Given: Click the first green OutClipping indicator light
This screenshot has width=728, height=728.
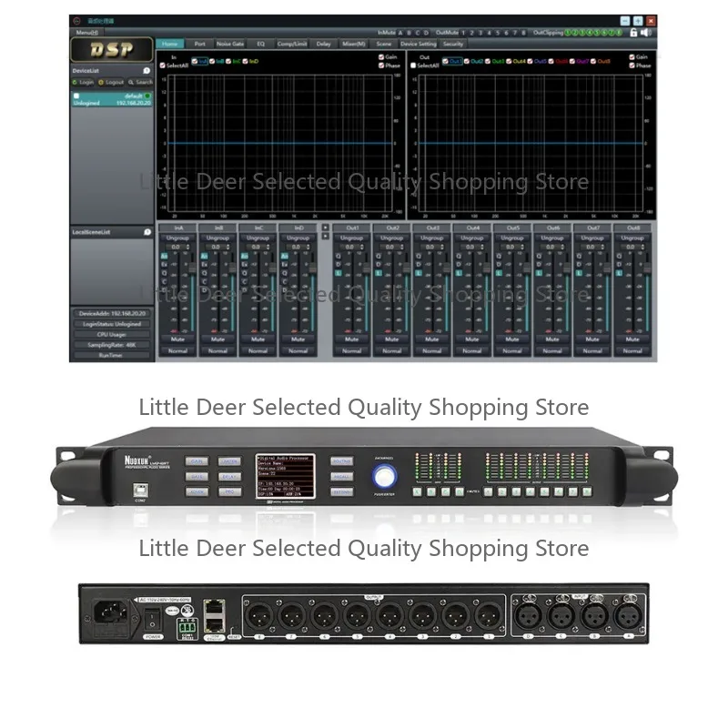Looking at the screenshot, I should [x=568, y=33].
